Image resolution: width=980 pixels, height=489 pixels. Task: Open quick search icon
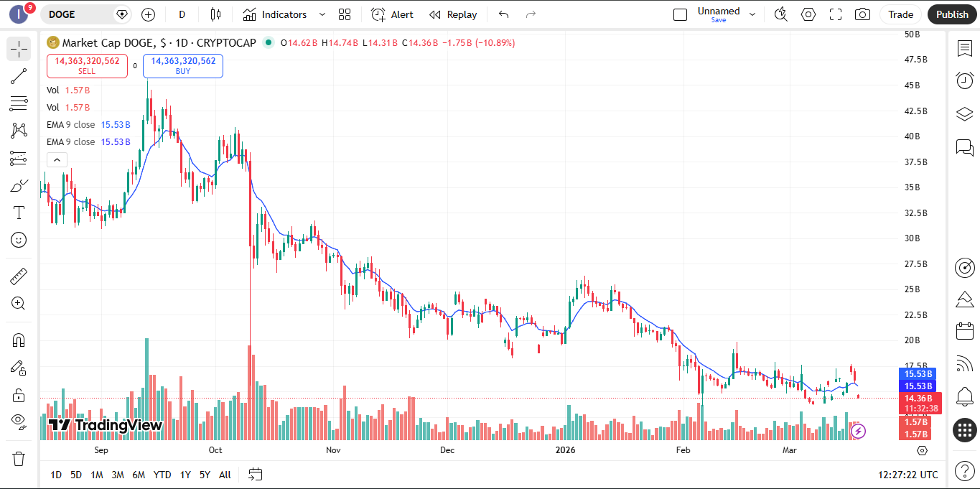(781, 14)
